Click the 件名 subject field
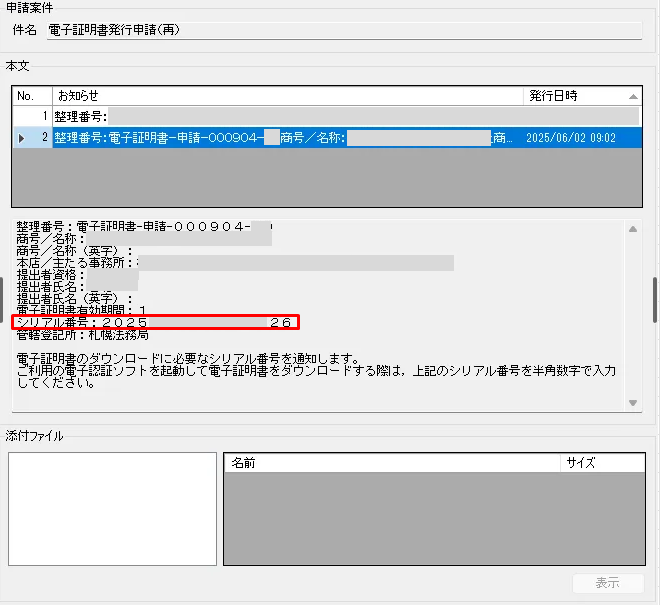This screenshot has height=605, width=660. 343,30
